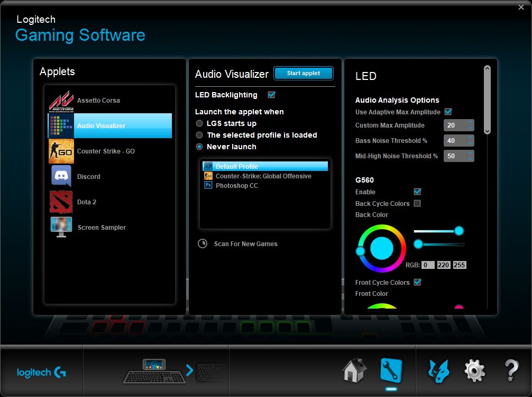Toggle the Front Cycle Colors checkbox
This screenshot has height=397, width=532.
click(x=417, y=282)
